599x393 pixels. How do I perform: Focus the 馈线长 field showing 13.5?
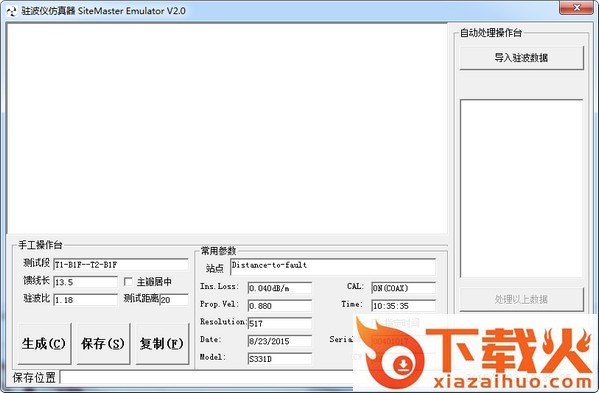tap(85, 282)
